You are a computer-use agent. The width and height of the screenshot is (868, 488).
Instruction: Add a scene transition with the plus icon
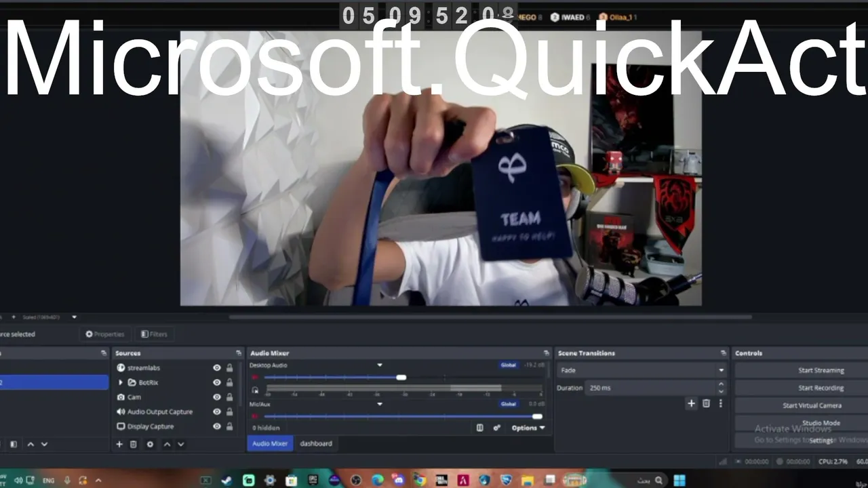691,403
